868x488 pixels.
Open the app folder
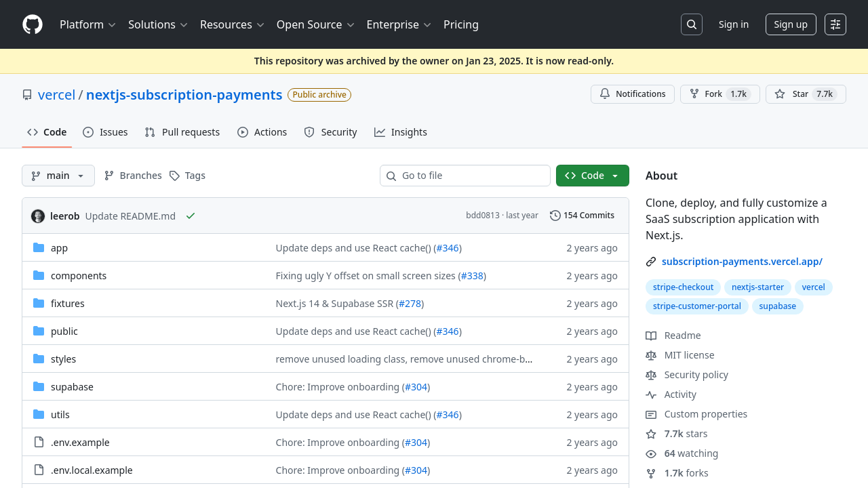click(x=59, y=248)
